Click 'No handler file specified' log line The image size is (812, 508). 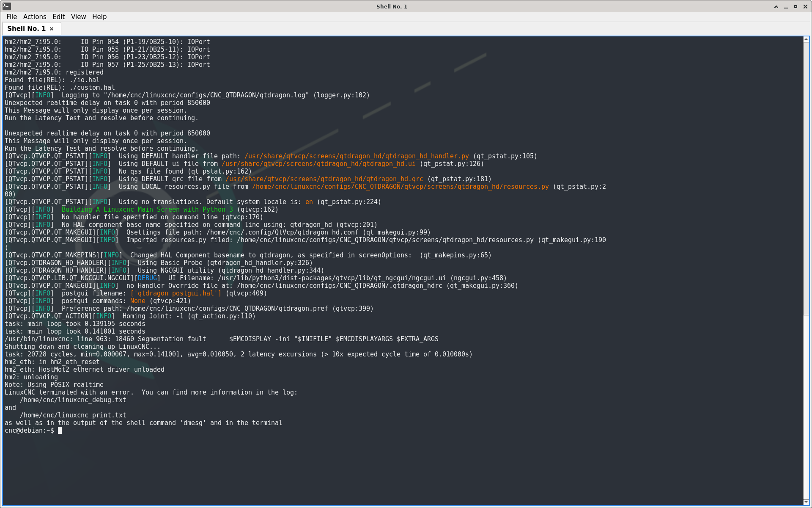pos(134,217)
